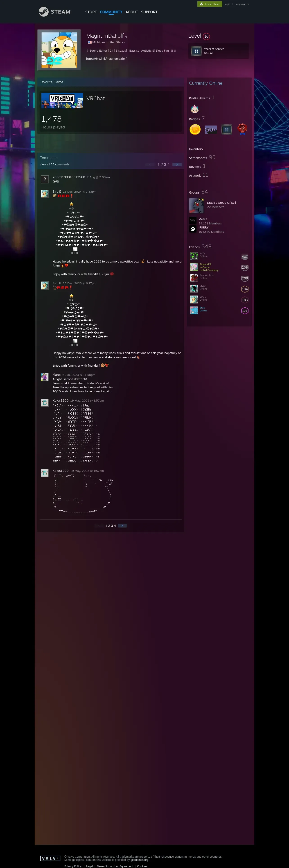
Task: Click Brak level 171 badge
Action: 245,311
